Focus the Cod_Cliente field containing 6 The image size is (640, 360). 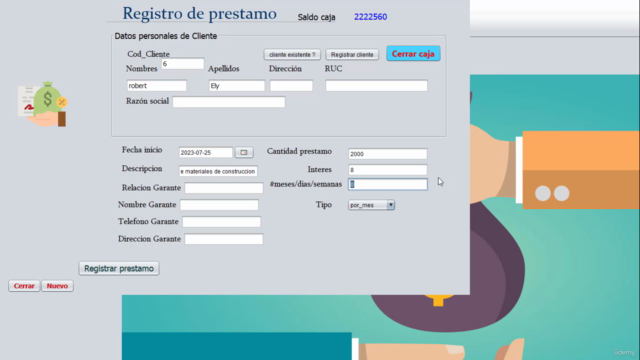click(182, 64)
